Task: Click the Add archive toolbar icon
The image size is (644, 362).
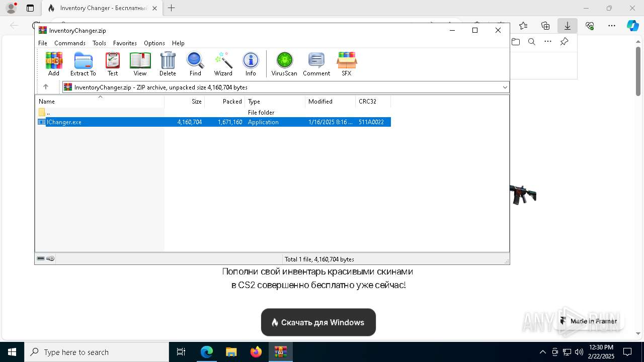Action: click(x=54, y=64)
